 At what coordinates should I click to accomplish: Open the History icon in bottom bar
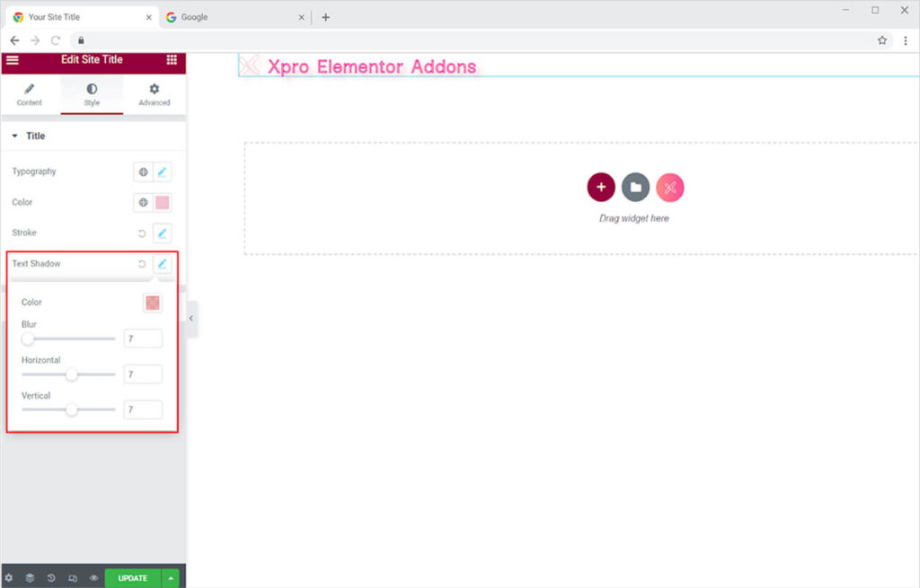[x=51, y=578]
